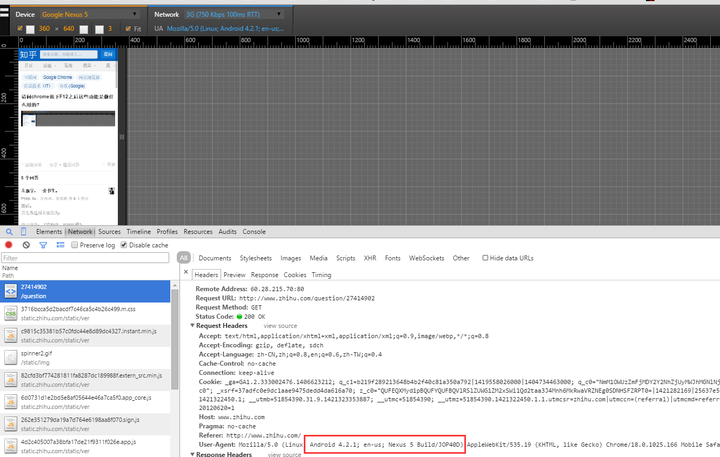This screenshot has width=720, height=457.
Task: Select the All request type filter
Action: 184,258
